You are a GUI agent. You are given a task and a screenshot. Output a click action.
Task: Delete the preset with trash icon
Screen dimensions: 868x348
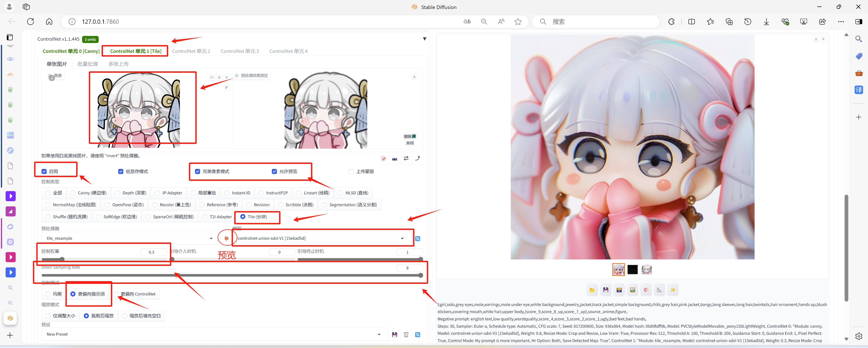[x=406, y=335]
